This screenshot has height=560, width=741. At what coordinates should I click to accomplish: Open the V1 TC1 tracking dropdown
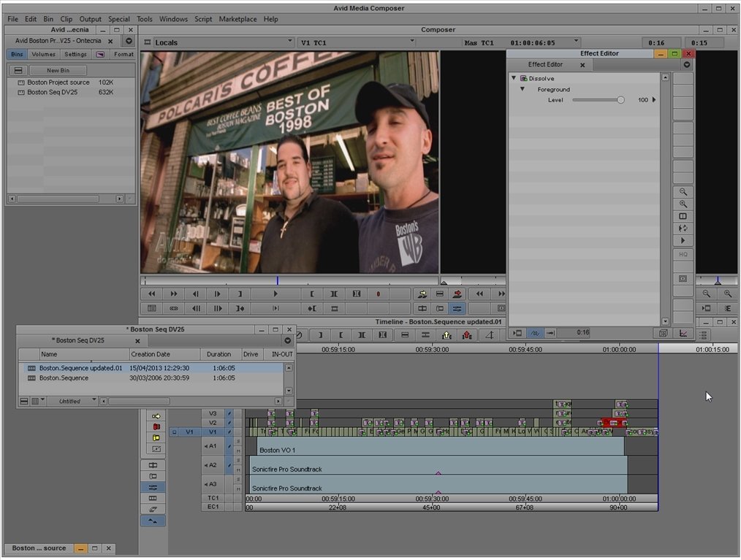click(412, 42)
